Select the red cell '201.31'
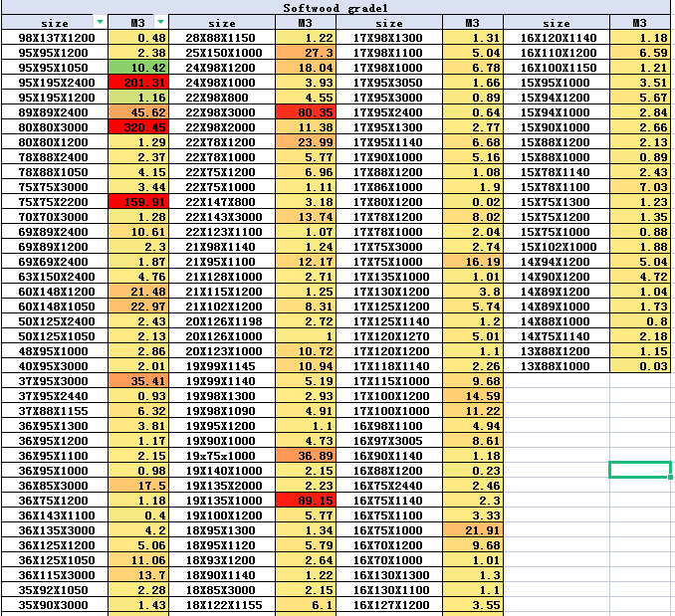Viewport: 675px width, 616px height. click(x=138, y=83)
